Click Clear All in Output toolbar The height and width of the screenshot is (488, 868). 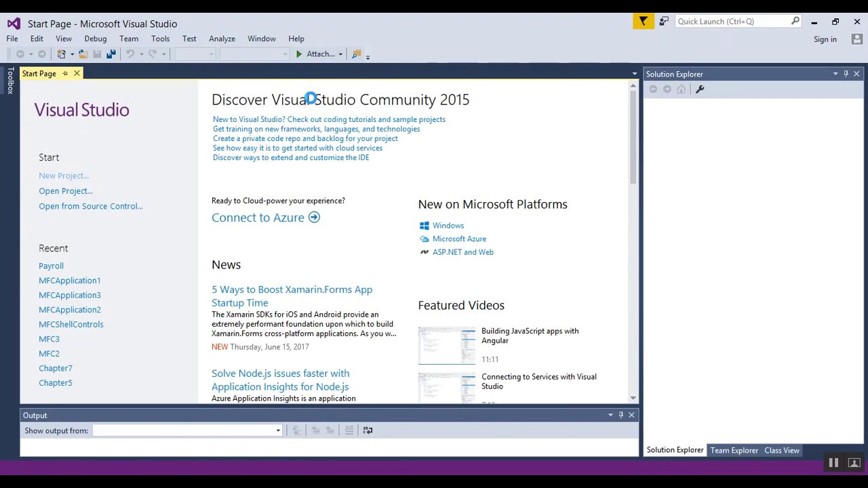point(349,430)
